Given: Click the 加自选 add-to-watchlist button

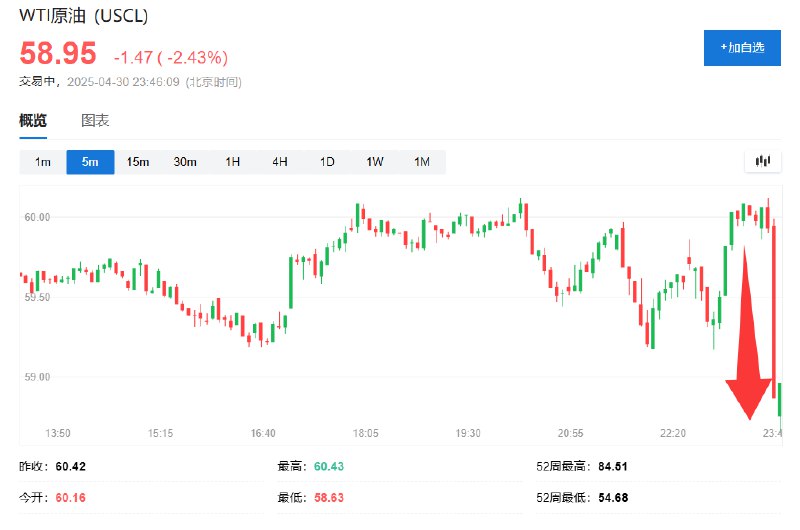Looking at the screenshot, I should point(742,48).
